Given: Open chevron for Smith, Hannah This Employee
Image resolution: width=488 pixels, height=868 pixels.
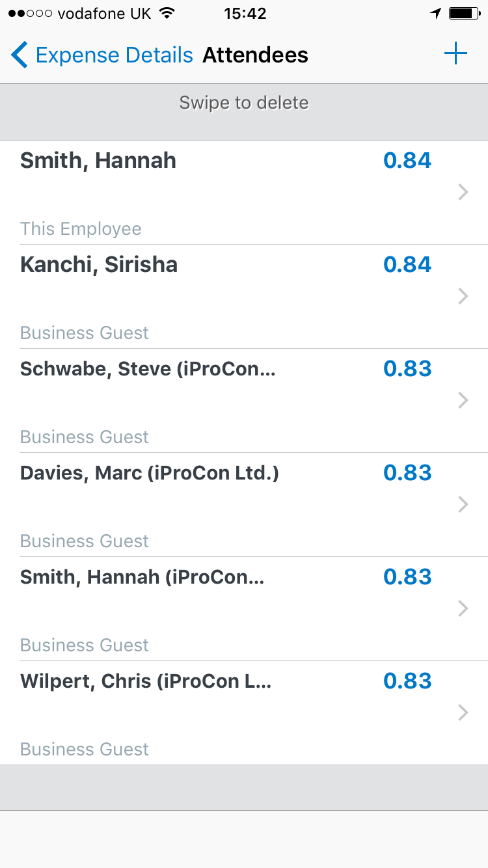Looking at the screenshot, I should pyautogui.click(x=463, y=192).
